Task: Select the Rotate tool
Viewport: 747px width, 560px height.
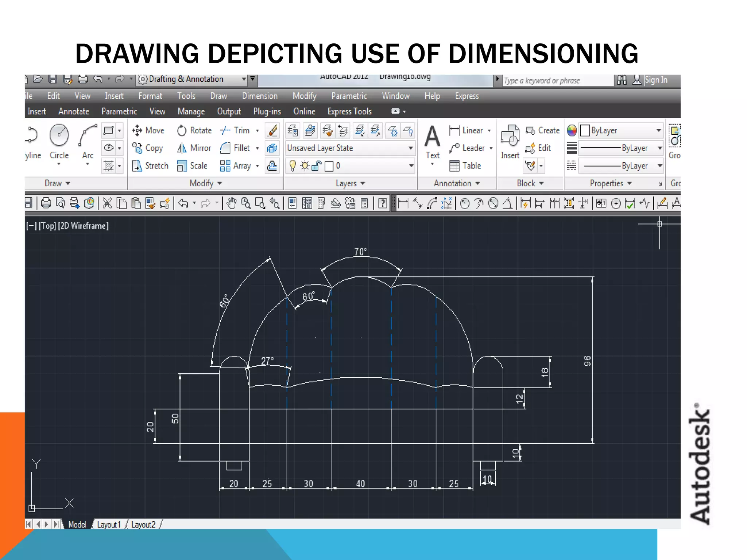Action: coord(194,130)
